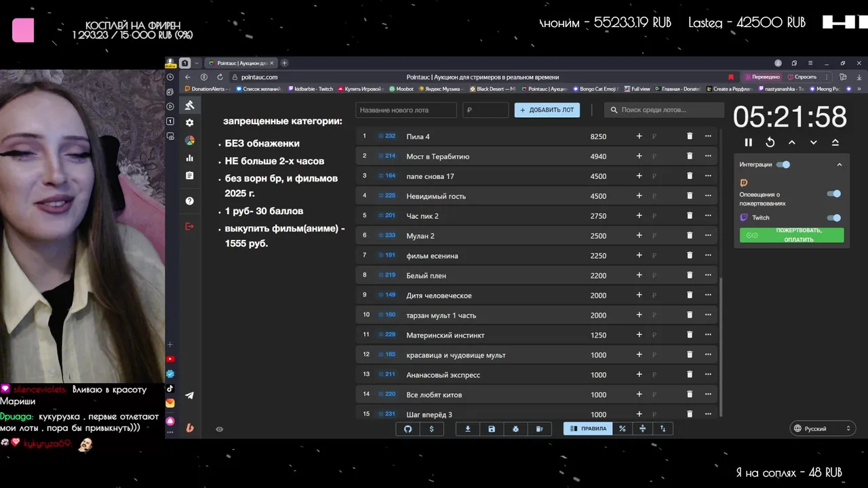Open more options for lot Невидимый гость

click(x=708, y=196)
